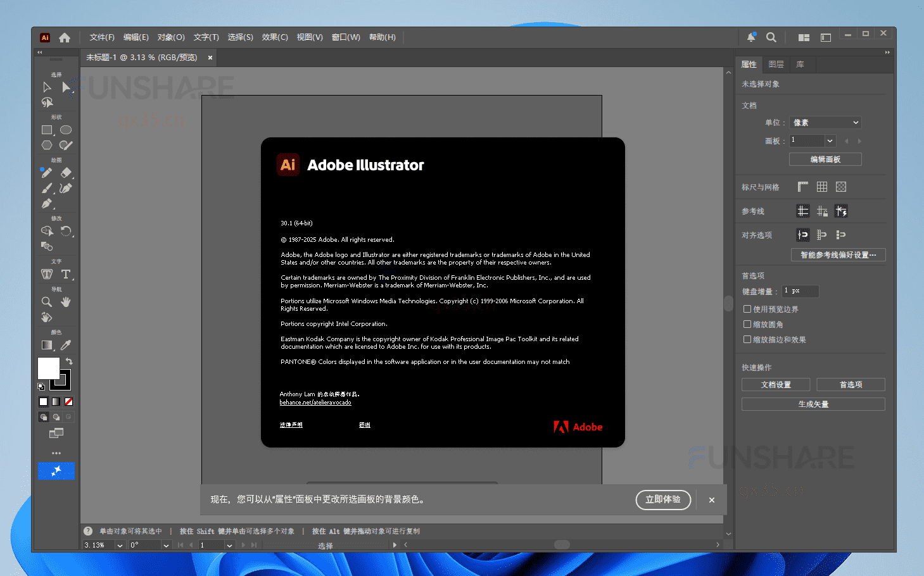
Task: Open artboard navigation dropdown in status bar
Action: click(230, 545)
